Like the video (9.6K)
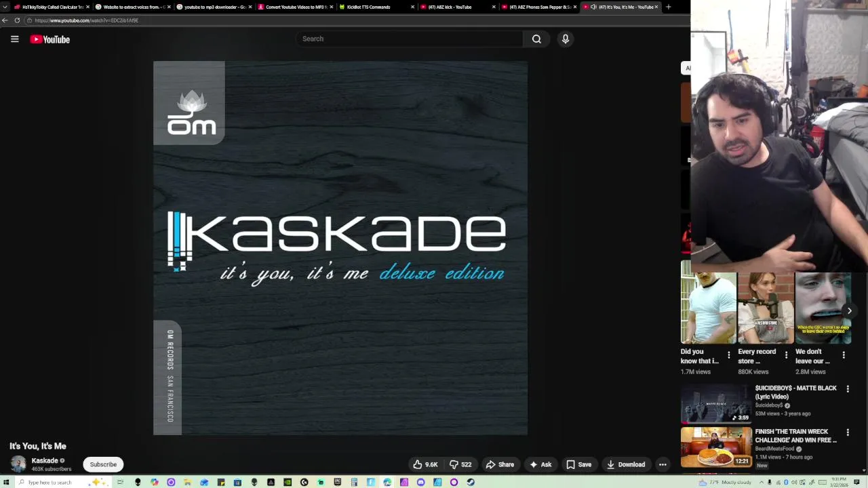868x488 pixels. pos(425,464)
